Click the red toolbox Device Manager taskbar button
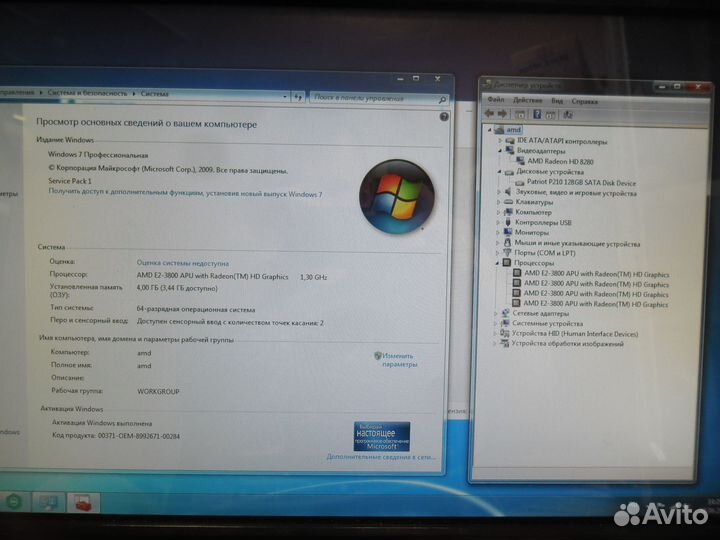Image resolution: width=720 pixels, height=540 pixels. click(84, 503)
